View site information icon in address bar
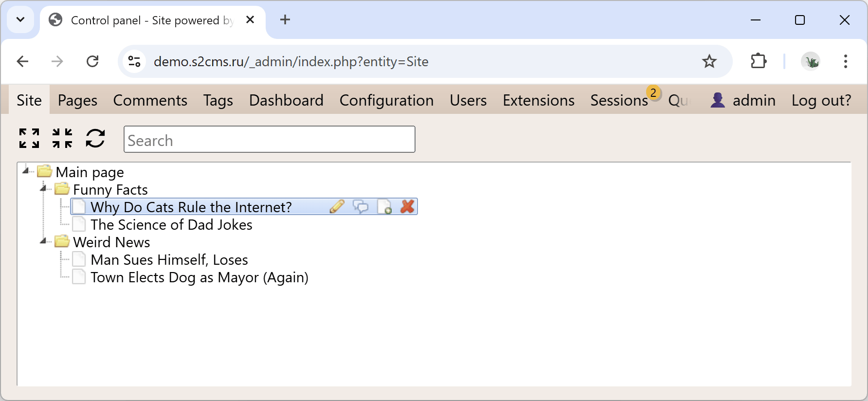The height and width of the screenshot is (401, 868). click(134, 61)
